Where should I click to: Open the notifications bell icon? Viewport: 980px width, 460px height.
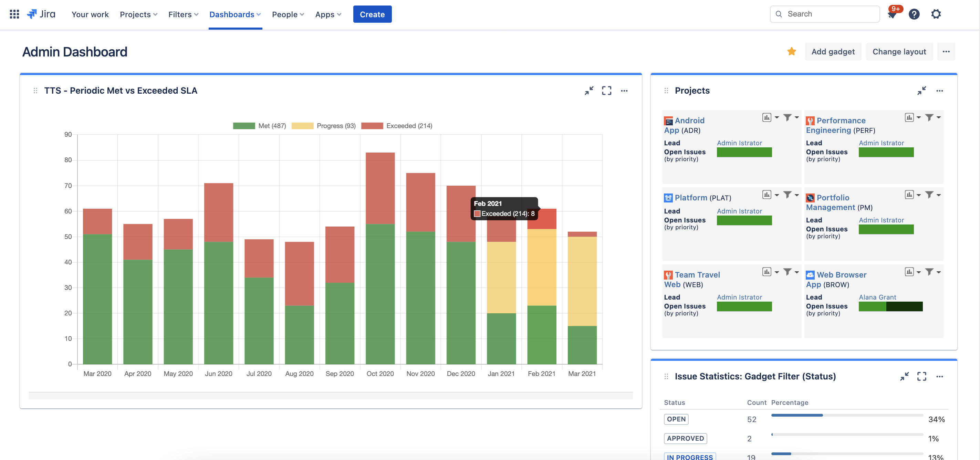pyautogui.click(x=892, y=14)
